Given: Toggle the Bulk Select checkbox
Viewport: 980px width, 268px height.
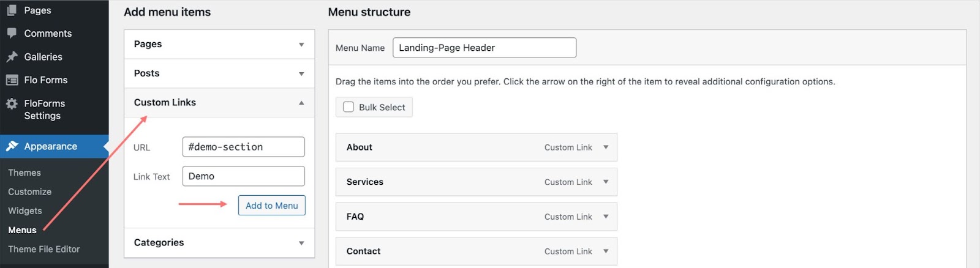Looking at the screenshot, I should [349, 106].
